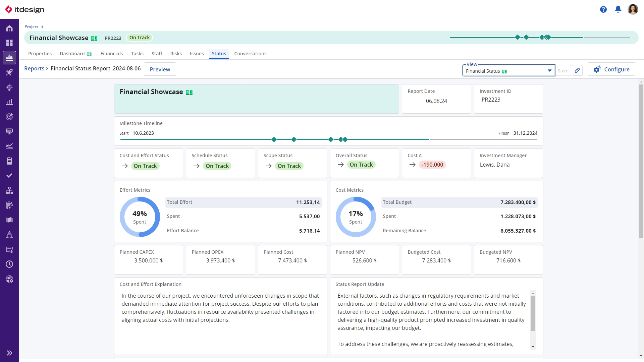
Task: Open the org hierarchy icon in sidebar
Action: pos(9,190)
